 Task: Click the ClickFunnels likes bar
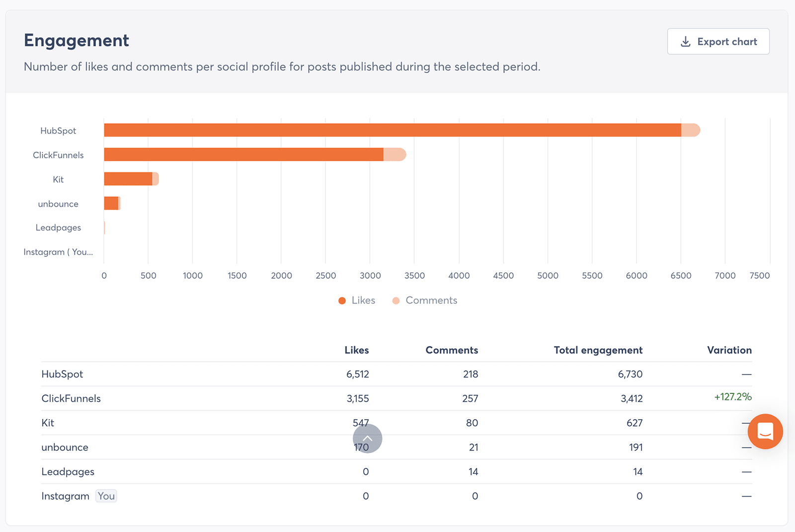click(243, 154)
